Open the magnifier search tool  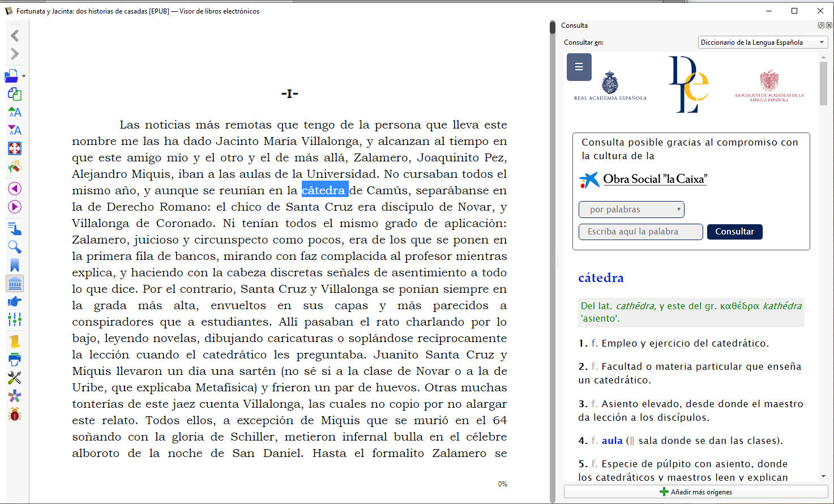(15, 247)
